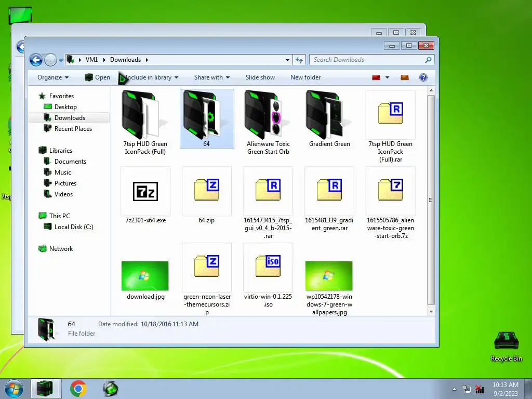The image size is (532, 399).
Task: Click Downloads in the address breadcrumb
Action: [x=125, y=60]
